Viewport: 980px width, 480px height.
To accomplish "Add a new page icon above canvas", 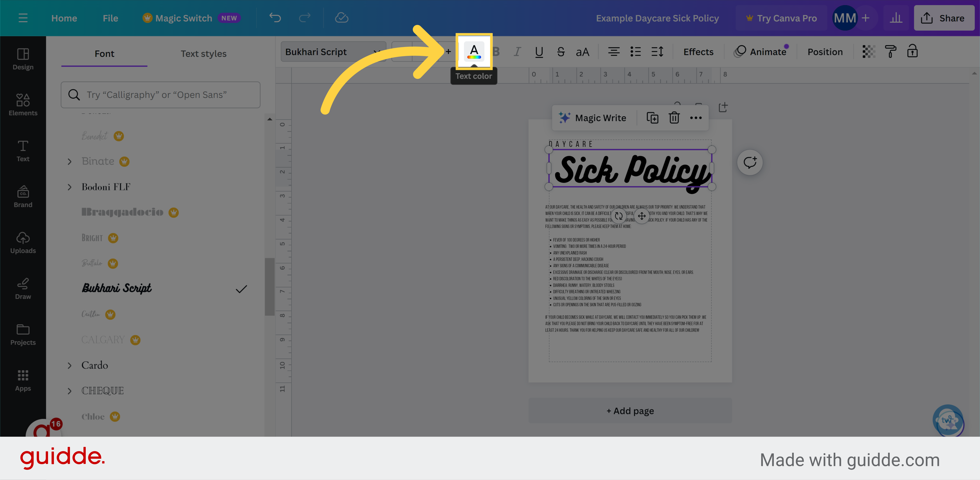I will (x=723, y=108).
